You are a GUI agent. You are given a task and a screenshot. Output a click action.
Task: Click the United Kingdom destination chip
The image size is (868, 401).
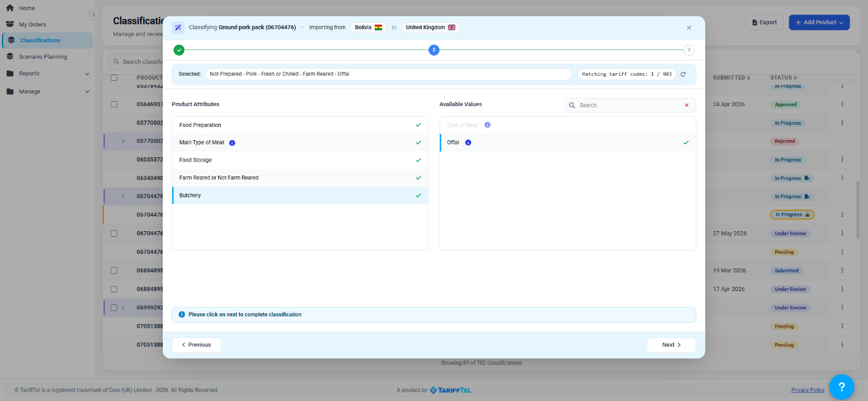[x=431, y=28]
